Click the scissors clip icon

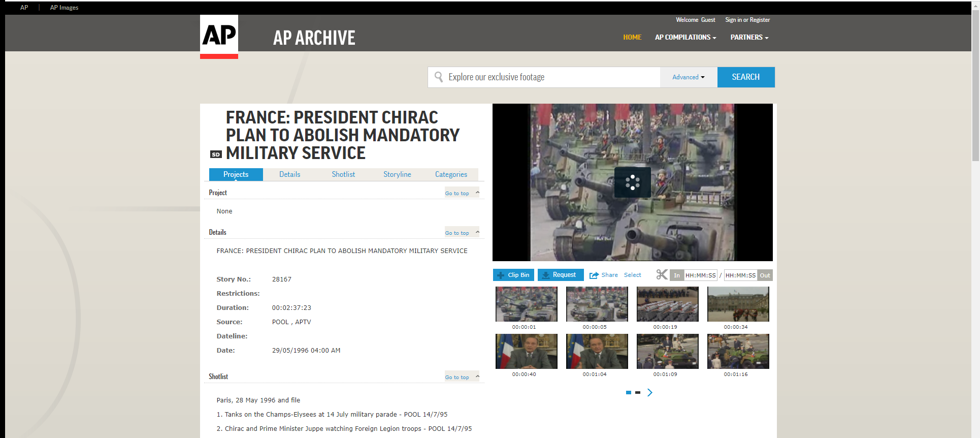tap(662, 275)
